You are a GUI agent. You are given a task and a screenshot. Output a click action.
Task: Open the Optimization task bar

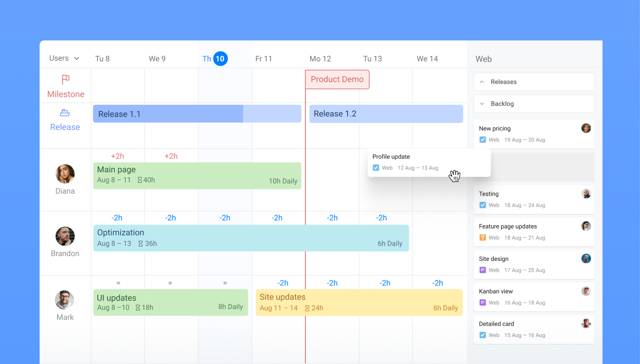(x=251, y=238)
